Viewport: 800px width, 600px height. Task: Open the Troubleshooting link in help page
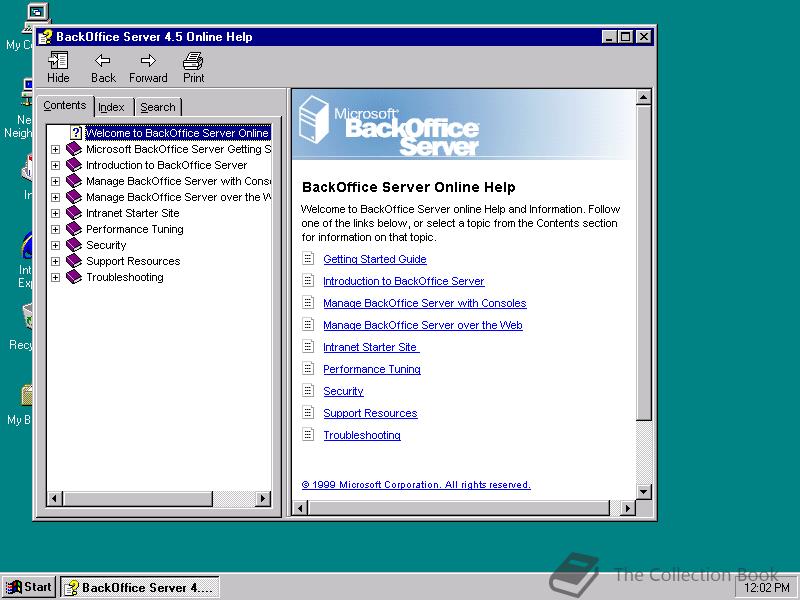click(x=362, y=435)
